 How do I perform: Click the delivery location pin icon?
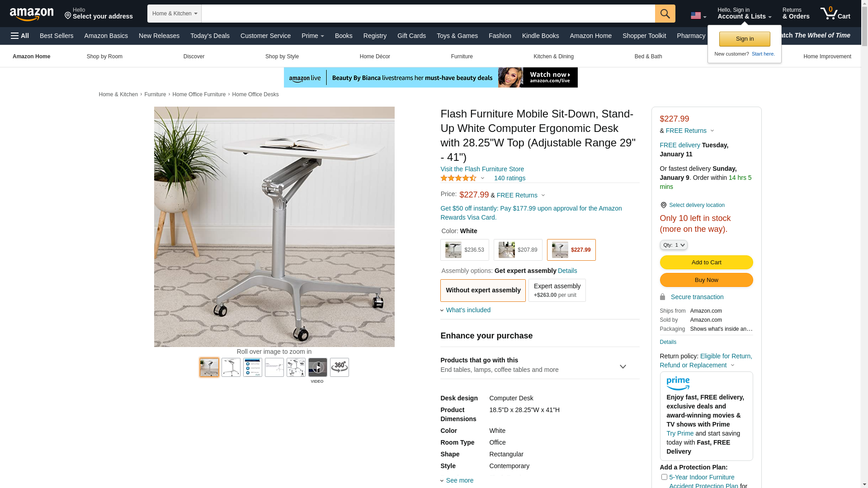tap(663, 205)
